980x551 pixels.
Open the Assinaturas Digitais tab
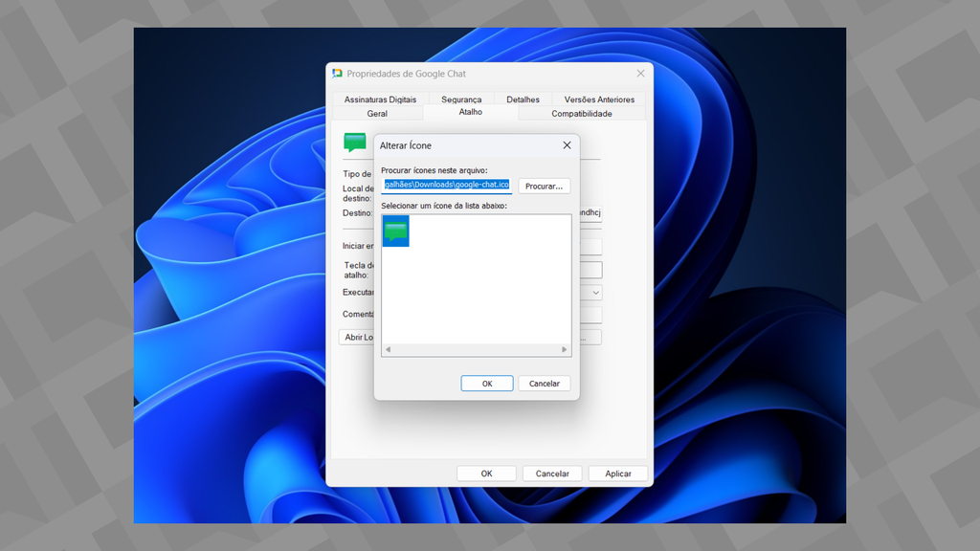380,99
